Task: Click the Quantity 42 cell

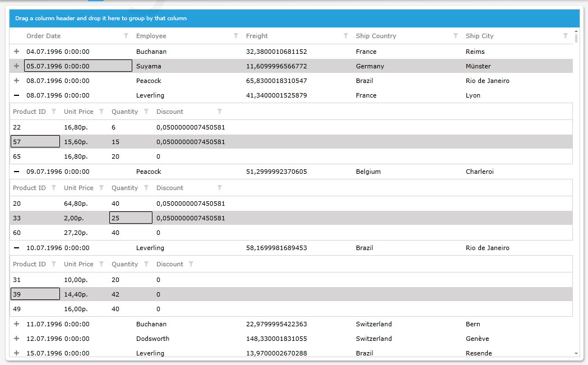Action: point(115,294)
